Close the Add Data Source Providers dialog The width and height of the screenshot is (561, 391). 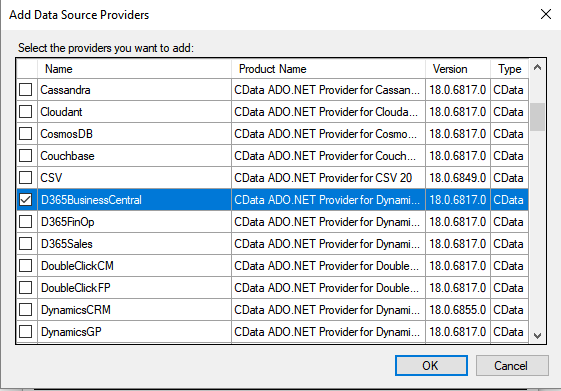click(546, 14)
